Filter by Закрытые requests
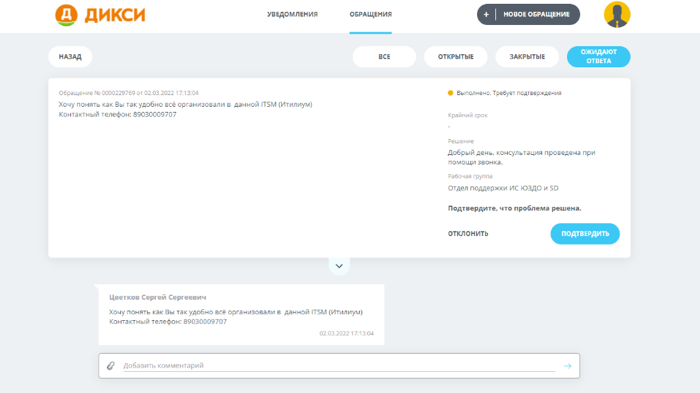The height and width of the screenshot is (393, 700). point(527,57)
